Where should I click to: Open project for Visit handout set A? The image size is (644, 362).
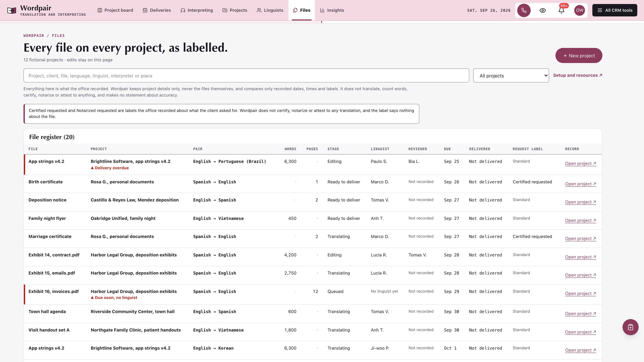point(580,332)
